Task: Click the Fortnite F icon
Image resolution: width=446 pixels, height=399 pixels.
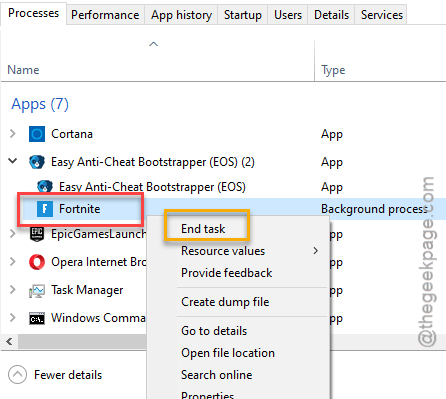Action: coord(45,209)
